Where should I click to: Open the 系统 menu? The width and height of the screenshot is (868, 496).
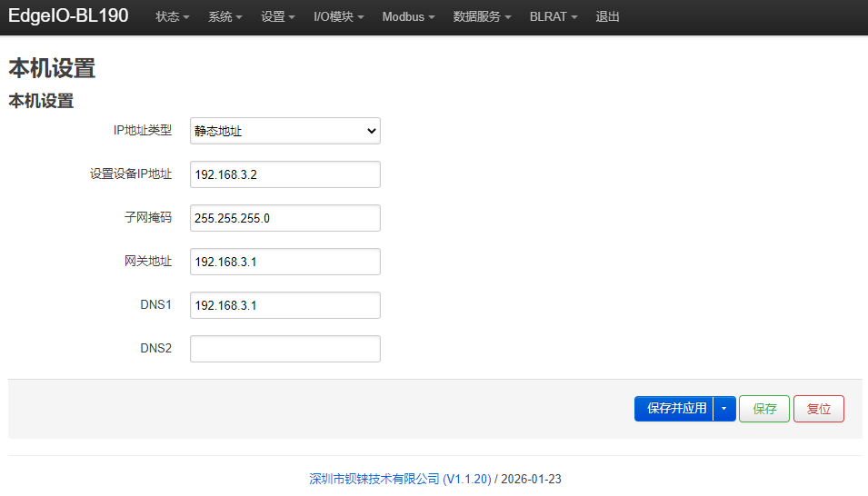224,16
